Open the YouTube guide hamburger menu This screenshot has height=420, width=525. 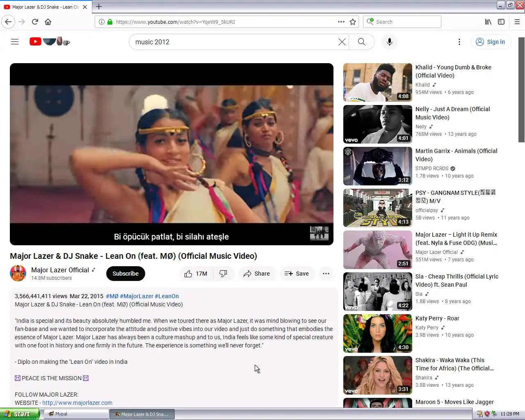(x=15, y=42)
